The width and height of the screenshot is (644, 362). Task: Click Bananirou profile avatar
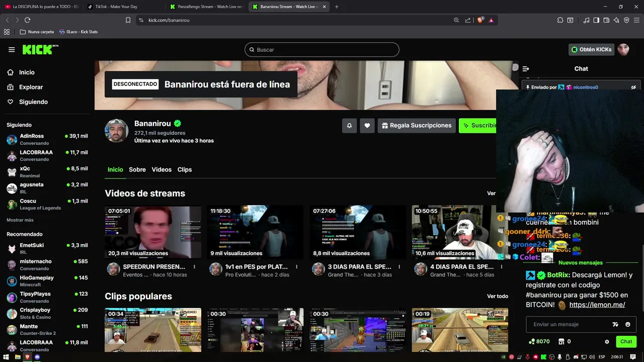click(x=116, y=131)
